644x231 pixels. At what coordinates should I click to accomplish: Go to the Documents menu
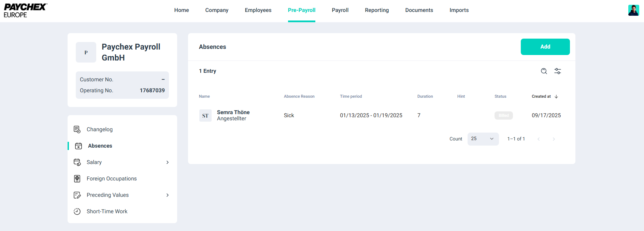419,10
